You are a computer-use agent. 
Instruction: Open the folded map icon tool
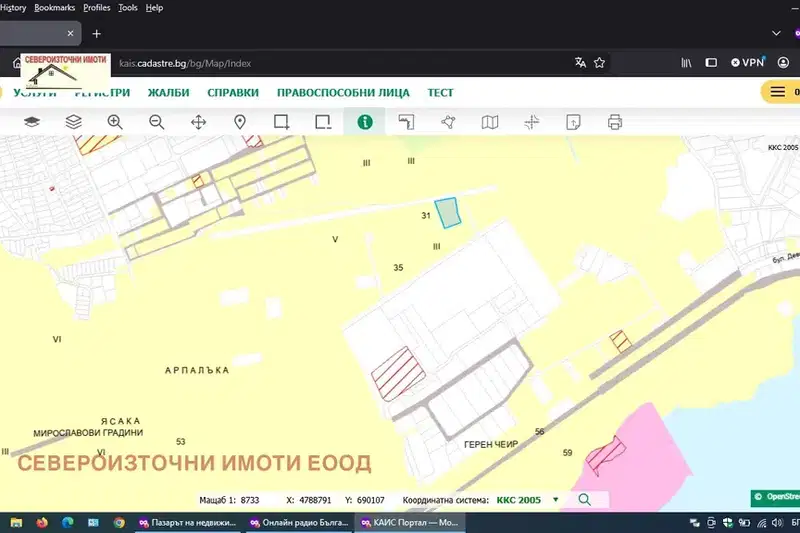(490, 122)
